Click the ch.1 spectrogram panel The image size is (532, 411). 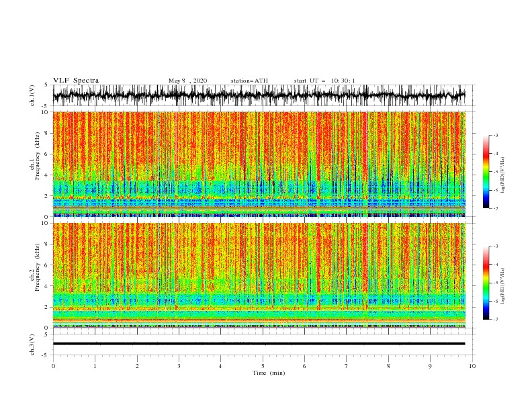point(259,164)
